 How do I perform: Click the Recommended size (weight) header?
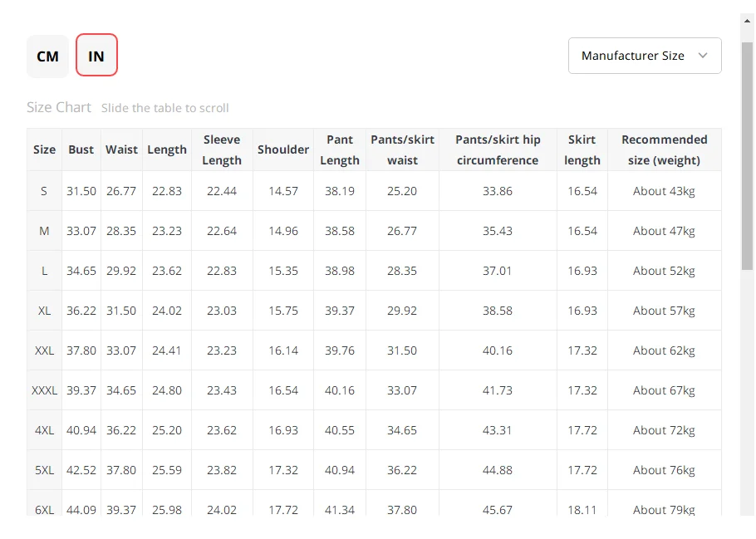coord(664,150)
